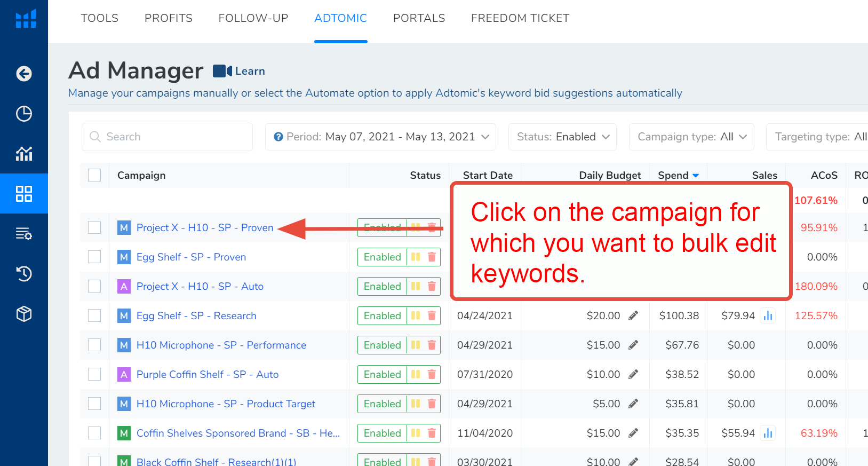
Task: Switch to the PROFITS tab
Action: [169, 18]
